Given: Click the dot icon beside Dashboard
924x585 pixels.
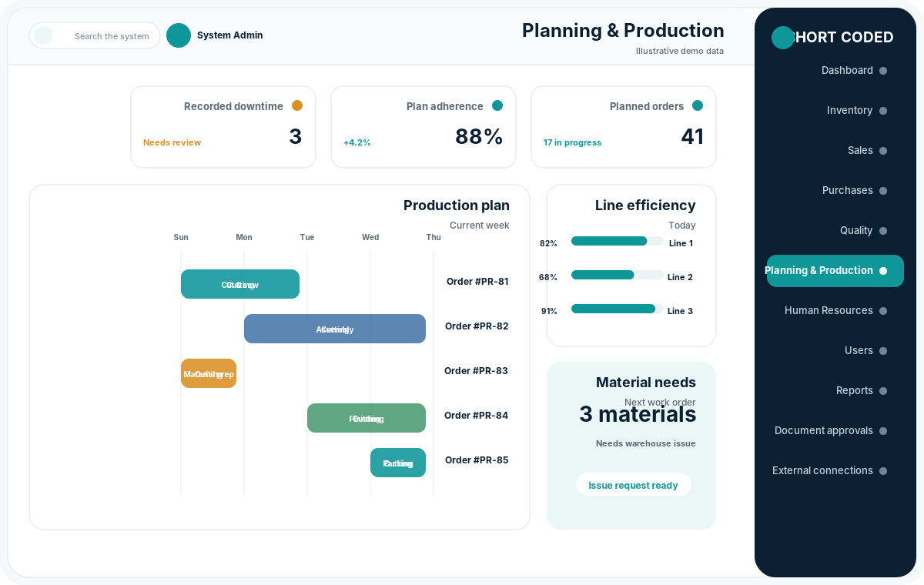Looking at the screenshot, I should coord(883,71).
